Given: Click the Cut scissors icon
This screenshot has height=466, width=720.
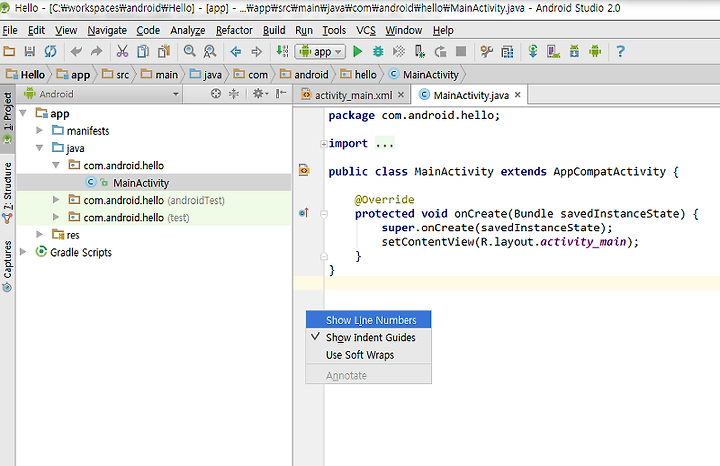Looking at the screenshot, I should 122,51.
